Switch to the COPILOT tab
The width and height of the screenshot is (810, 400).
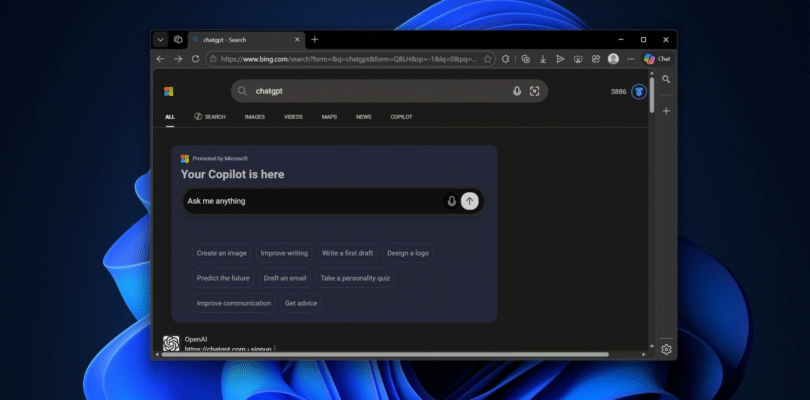point(401,117)
